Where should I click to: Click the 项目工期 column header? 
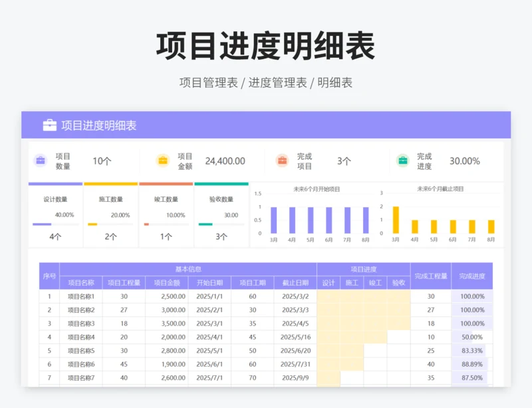click(253, 283)
